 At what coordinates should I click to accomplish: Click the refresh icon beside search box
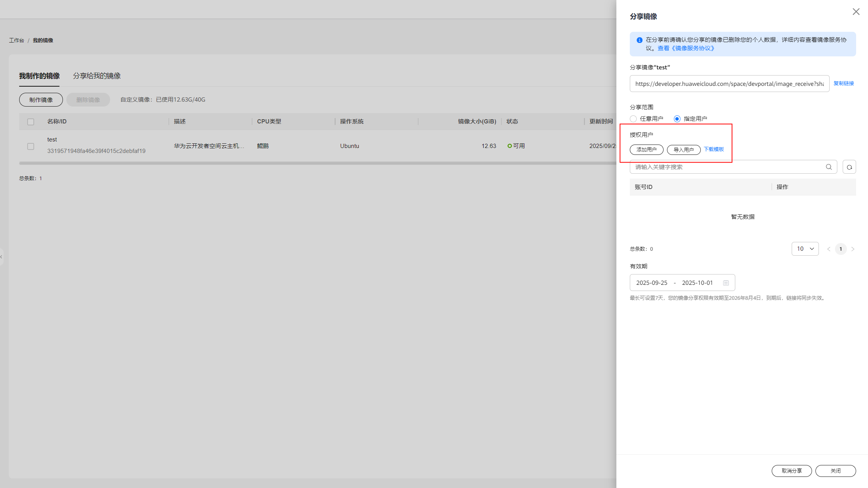pyautogui.click(x=849, y=167)
